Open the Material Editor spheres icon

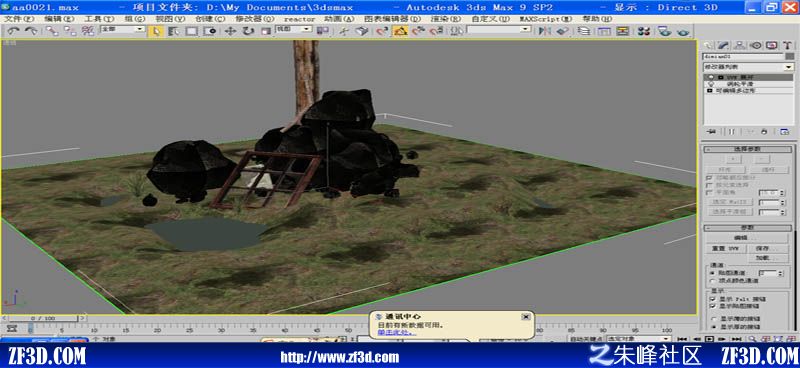coord(644,31)
